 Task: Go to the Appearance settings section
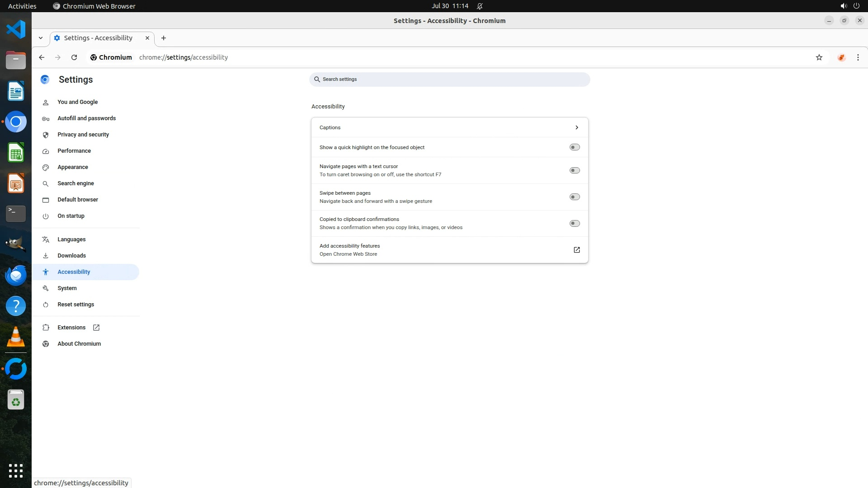coord(73,167)
